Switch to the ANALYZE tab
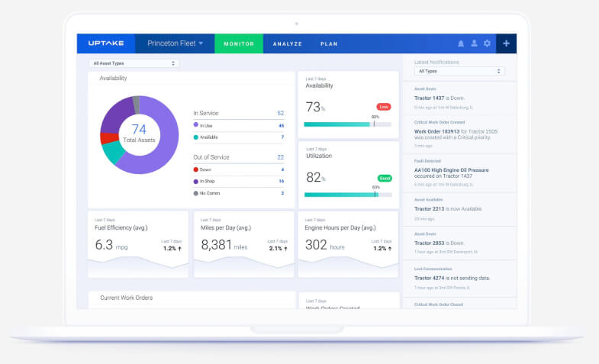This screenshot has height=364, width=599. (x=287, y=43)
